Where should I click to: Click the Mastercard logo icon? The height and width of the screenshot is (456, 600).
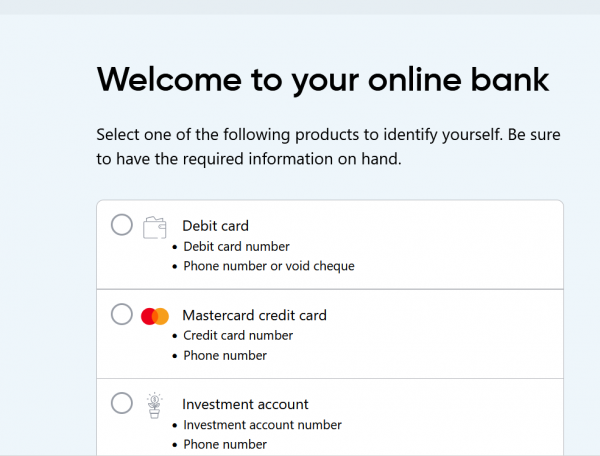click(154, 316)
